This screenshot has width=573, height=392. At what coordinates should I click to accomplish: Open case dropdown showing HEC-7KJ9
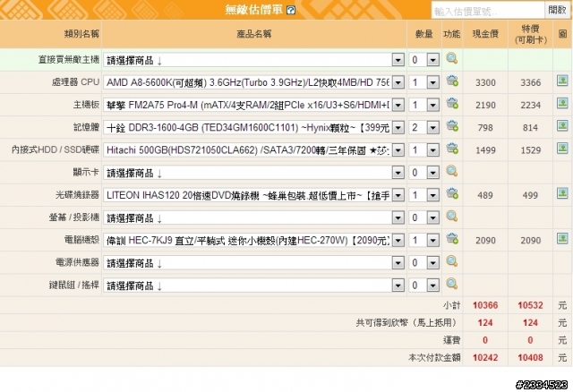pyautogui.click(x=253, y=241)
